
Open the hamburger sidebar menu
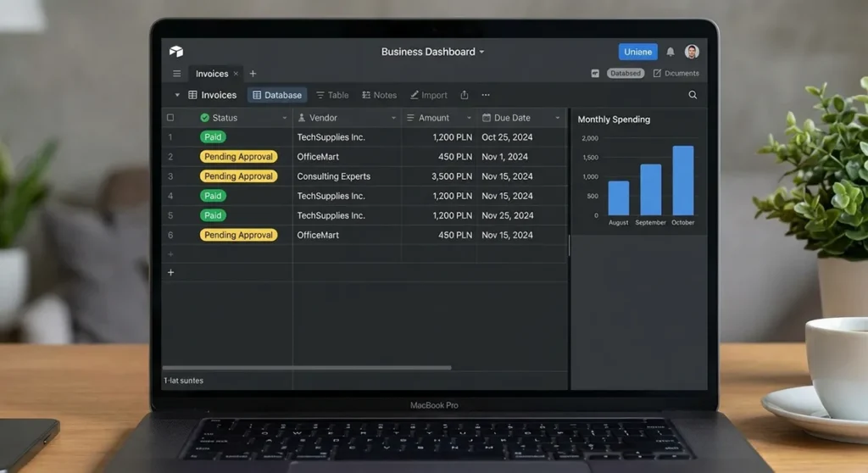tap(176, 74)
